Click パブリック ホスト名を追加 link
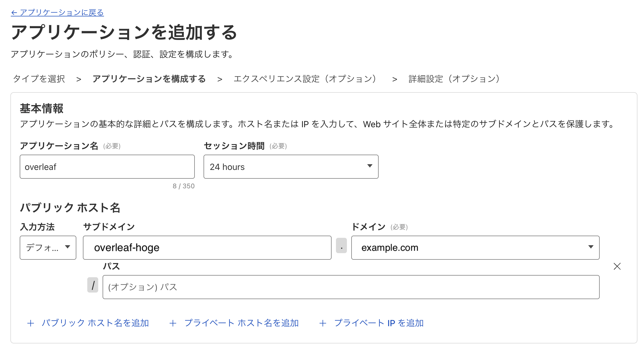 pos(95,323)
